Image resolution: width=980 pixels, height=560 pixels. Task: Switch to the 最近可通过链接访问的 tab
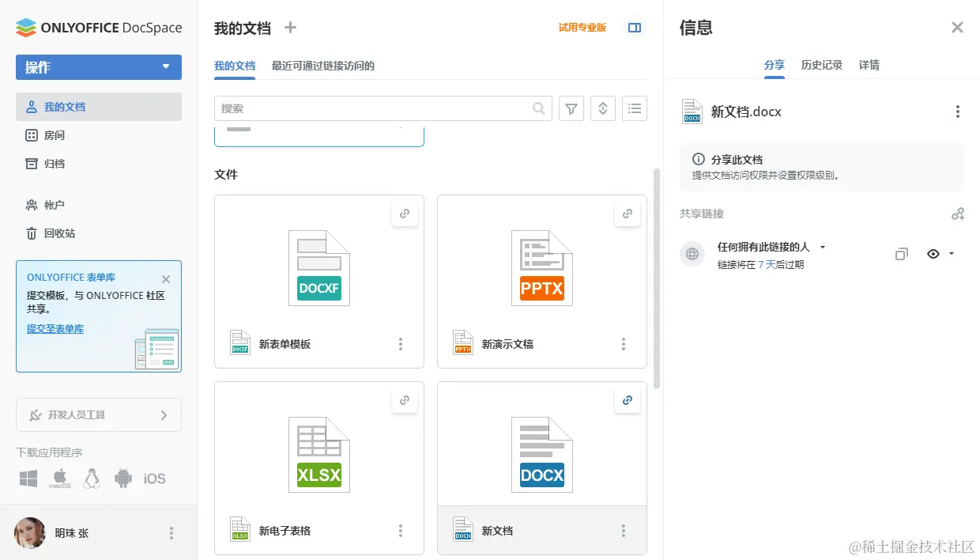point(323,66)
